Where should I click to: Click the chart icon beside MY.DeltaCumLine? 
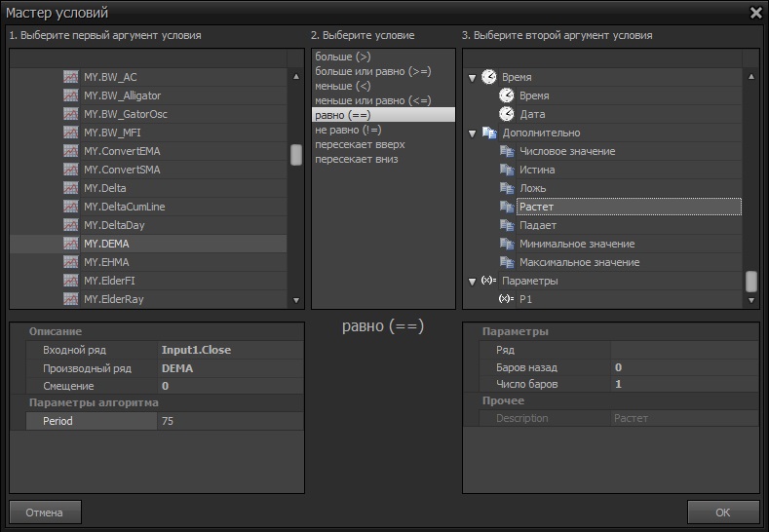coord(70,207)
